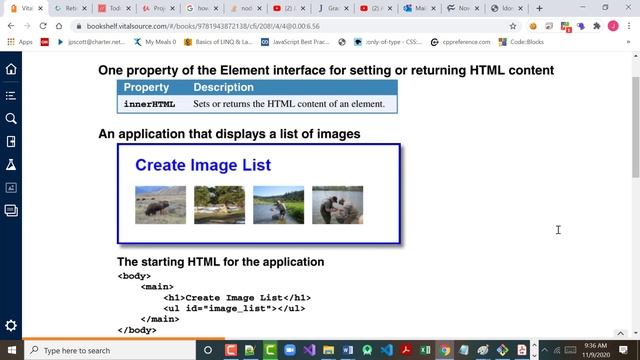Reload the page with refresh icon

tap(43, 26)
